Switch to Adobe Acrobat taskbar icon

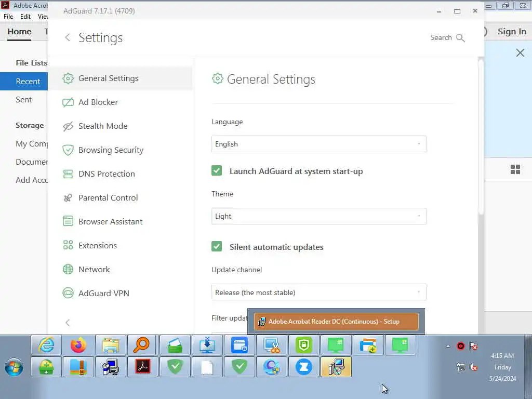143,367
